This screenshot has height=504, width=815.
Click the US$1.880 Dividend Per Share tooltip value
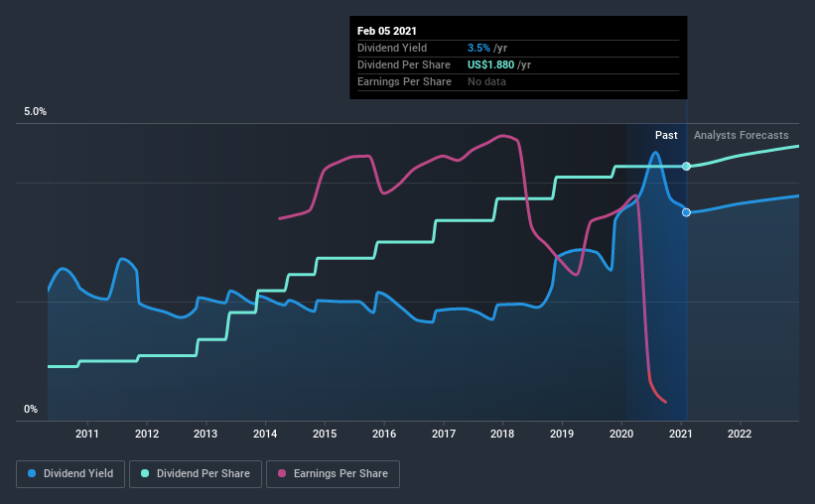tap(490, 64)
